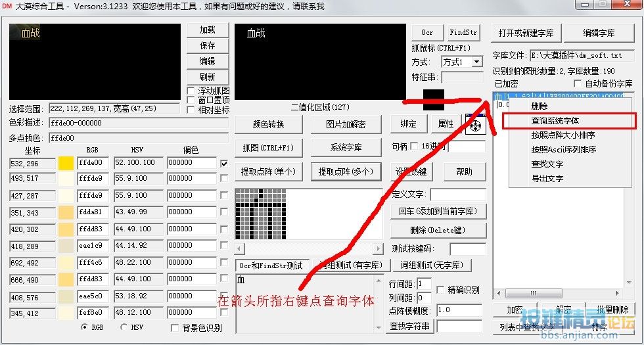
Task: Open 打开或新建字库 button
Action: point(526,33)
